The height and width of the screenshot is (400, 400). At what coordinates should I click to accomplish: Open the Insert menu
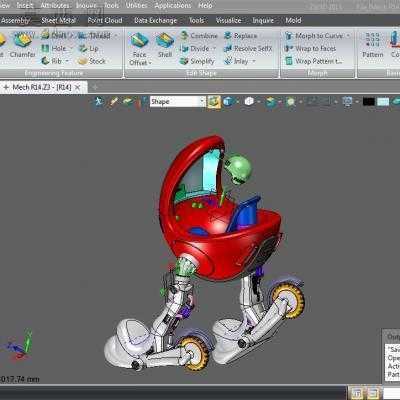(25, 6)
